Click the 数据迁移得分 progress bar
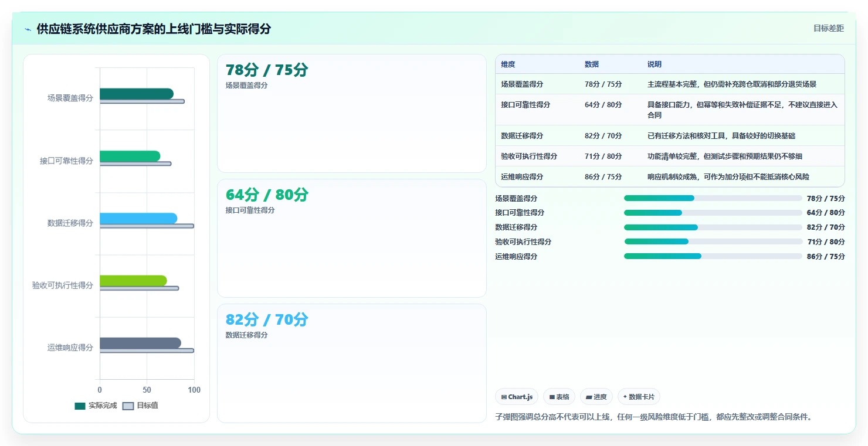This screenshot has width=868, height=446. pos(713,227)
